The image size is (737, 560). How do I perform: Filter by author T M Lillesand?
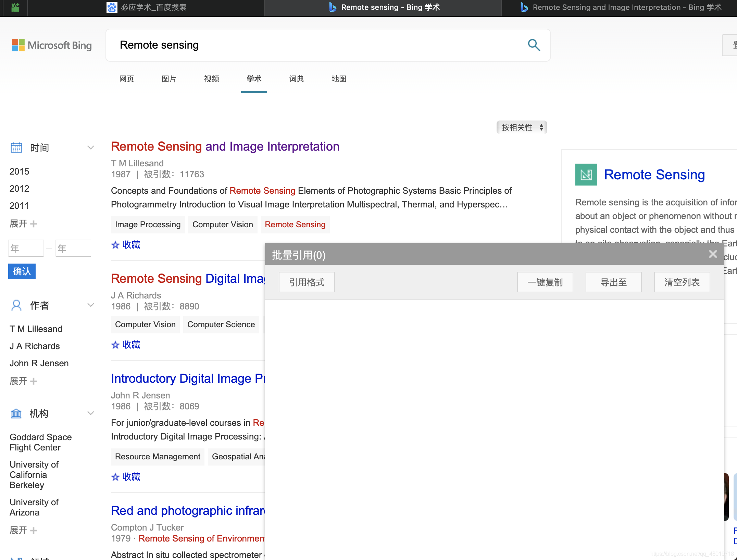36,329
